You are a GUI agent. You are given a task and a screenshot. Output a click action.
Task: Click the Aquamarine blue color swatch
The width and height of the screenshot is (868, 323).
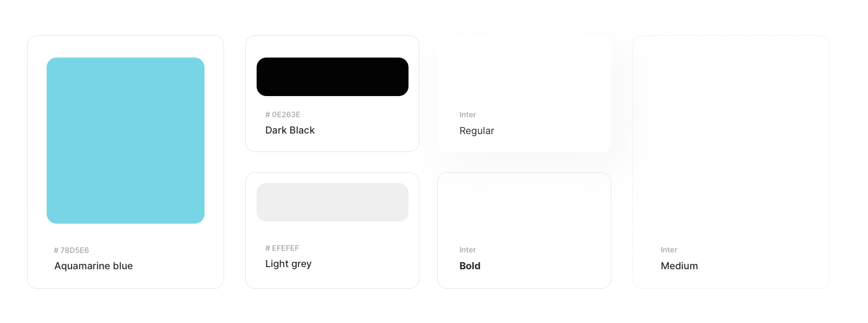[x=125, y=141]
